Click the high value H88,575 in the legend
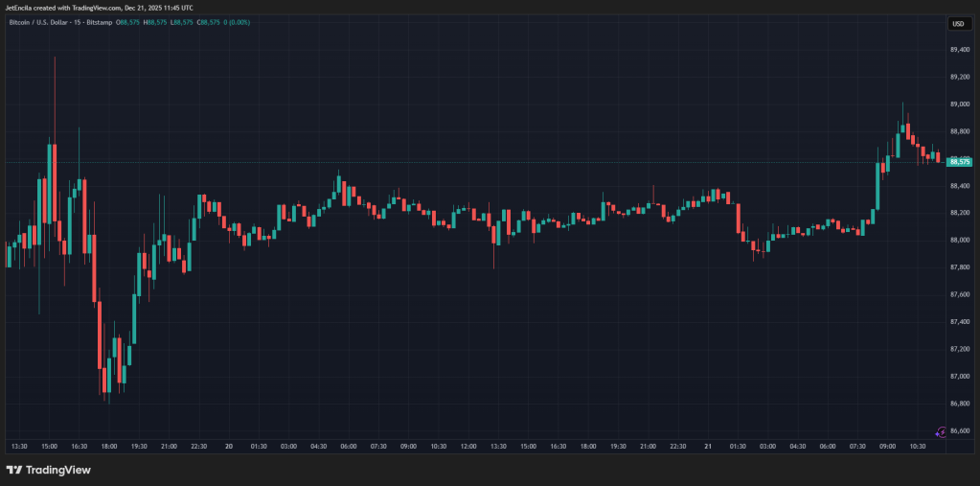Image resolution: width=980 pixels, height=486 pixels. pos(155,22)
